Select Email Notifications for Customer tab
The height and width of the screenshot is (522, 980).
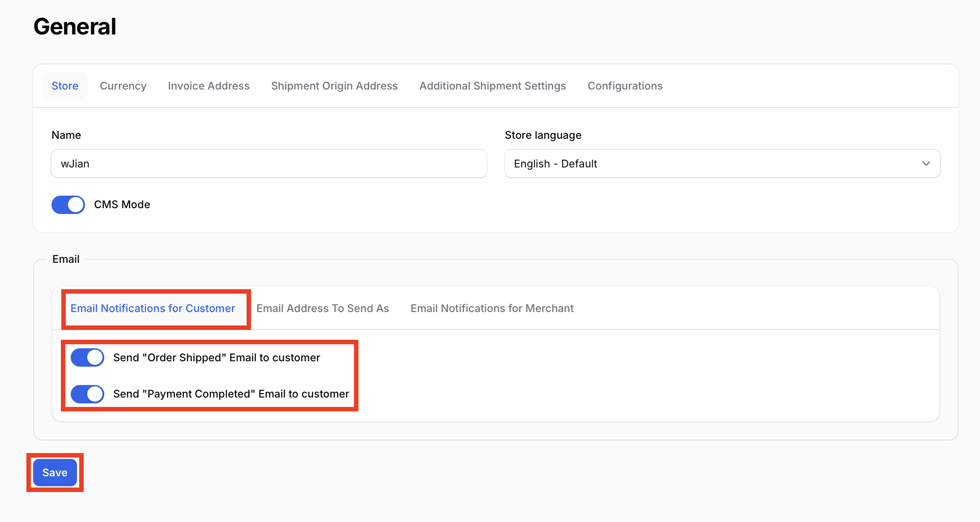pyautogui.click(x=153, y=308)
